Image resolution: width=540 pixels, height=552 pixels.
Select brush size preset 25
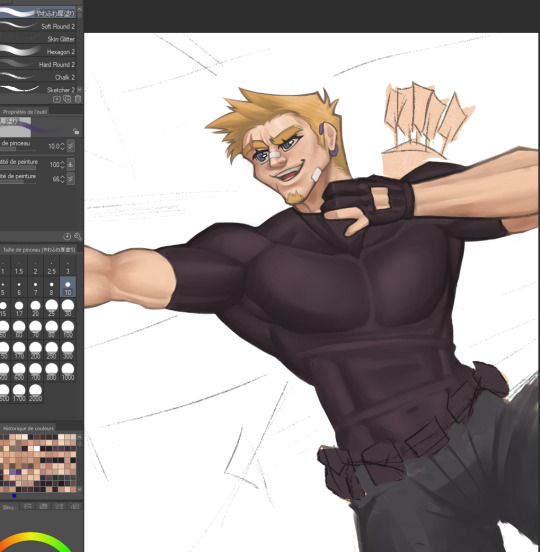[51, 308]
